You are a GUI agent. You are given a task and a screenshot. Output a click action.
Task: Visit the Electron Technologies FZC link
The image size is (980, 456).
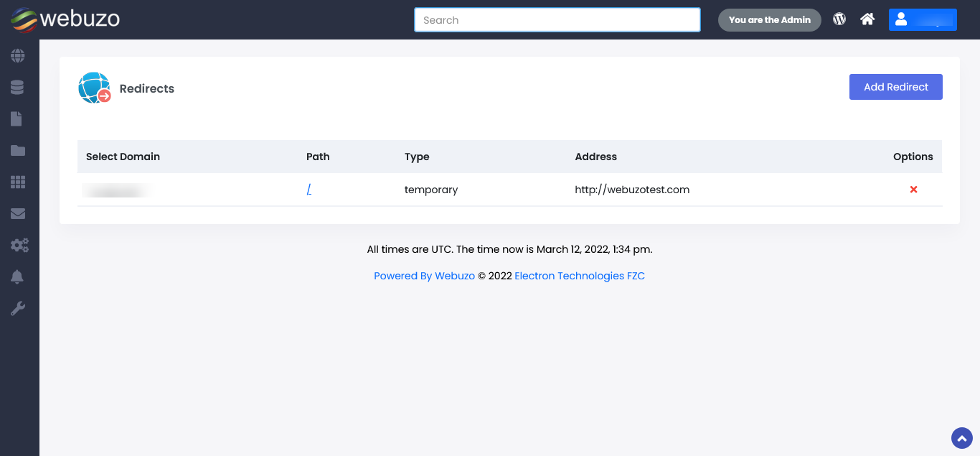pyautogui.click(x=579, y=276)
